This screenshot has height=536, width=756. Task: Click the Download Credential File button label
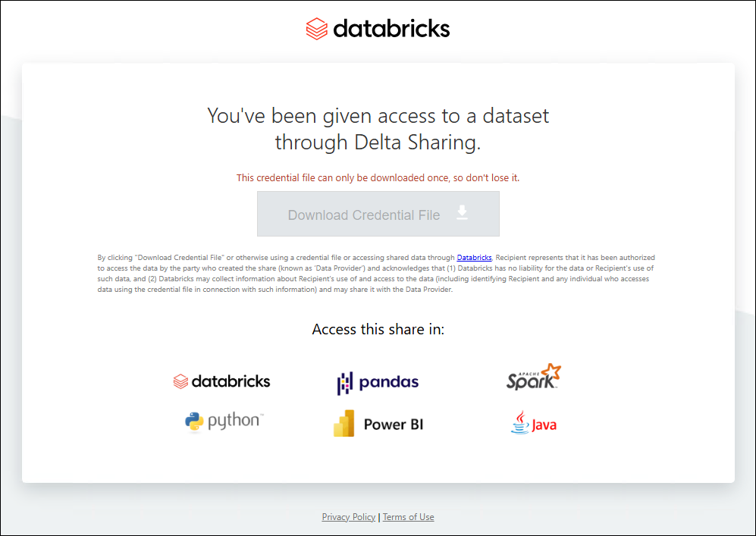click(363, 215)
